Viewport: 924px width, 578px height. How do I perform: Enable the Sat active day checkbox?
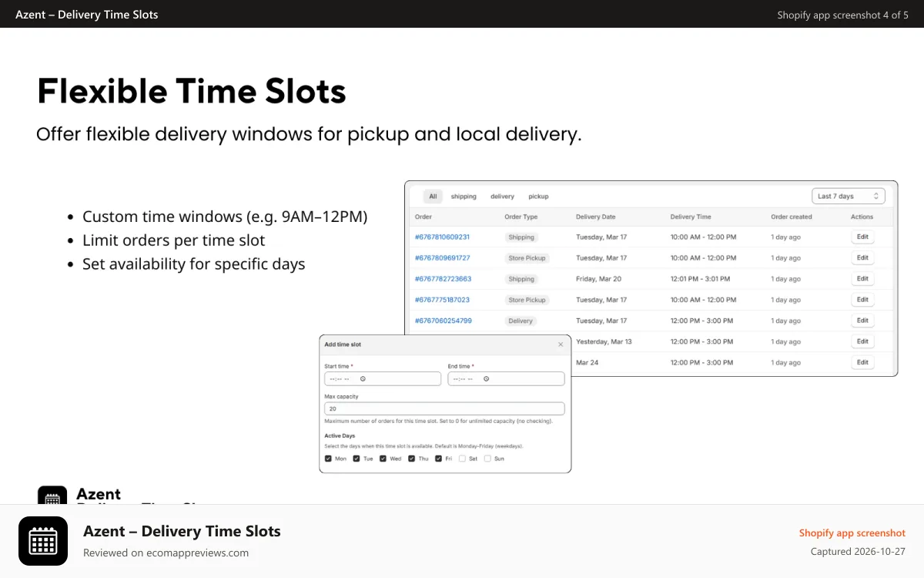pyautogui.click(x=462, y=459)
